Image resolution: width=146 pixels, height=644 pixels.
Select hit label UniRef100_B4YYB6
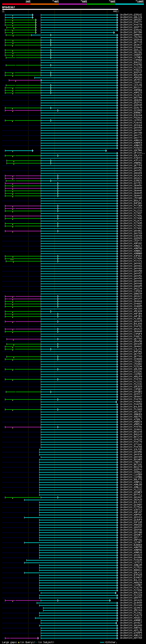(131, 32)
